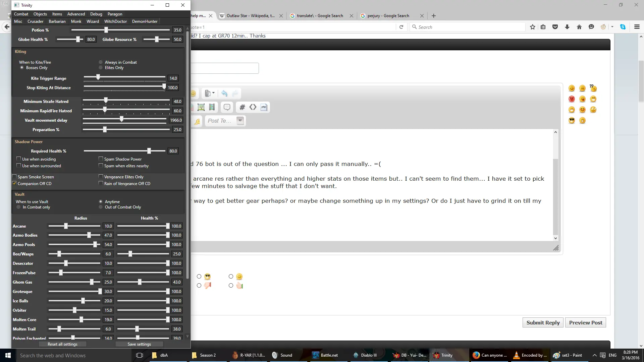Switch to the Paragon tab

click(115, 14)
